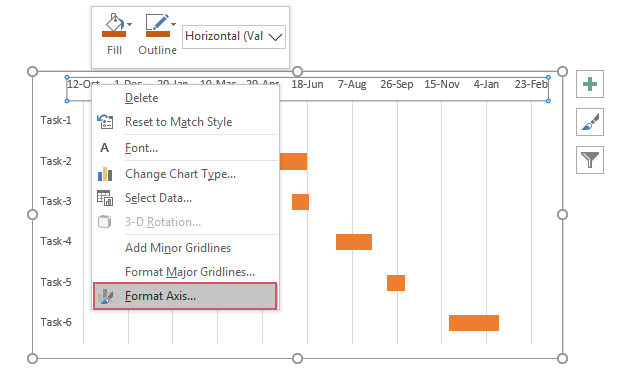Click chart right-middle resize handle
This screenshot has width=620, height=375.
(562, 215)
